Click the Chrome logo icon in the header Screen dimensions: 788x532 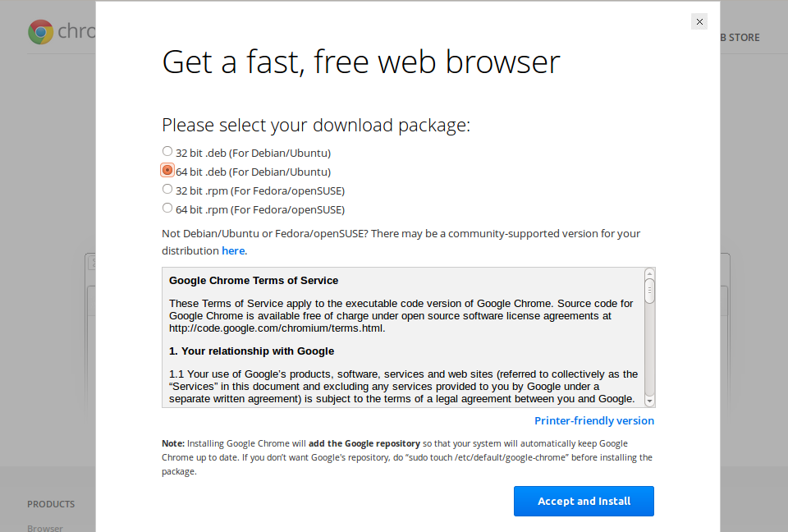coord(41,32)
